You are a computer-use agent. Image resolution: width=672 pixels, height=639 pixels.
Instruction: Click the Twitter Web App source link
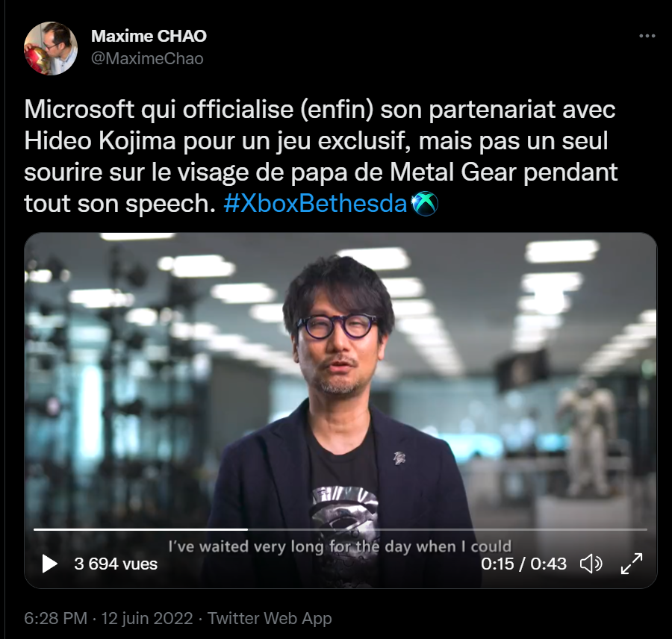click(x=270, y=618)
